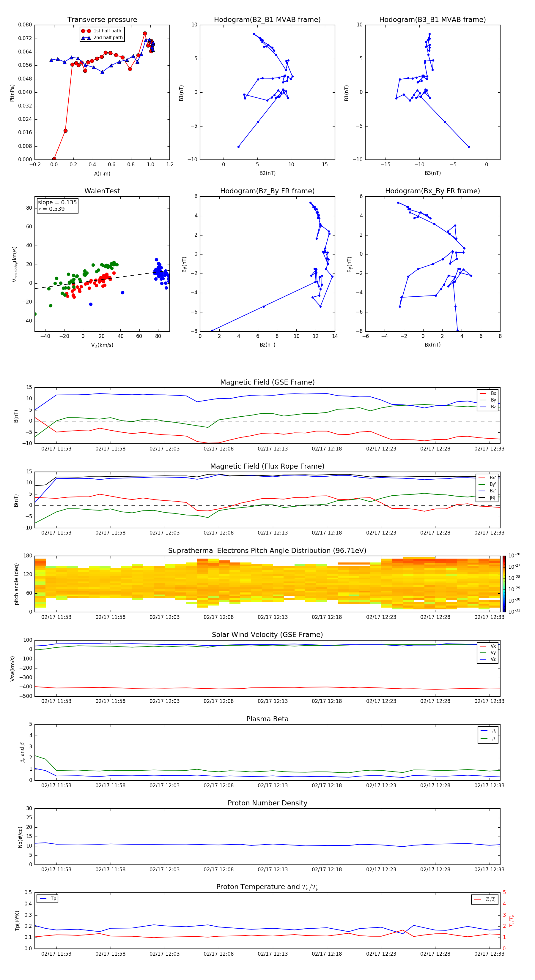This screenshot has height=980, width=535.
Task: Click the Vx legend entry in velocity plot
Action: [488, 646]
